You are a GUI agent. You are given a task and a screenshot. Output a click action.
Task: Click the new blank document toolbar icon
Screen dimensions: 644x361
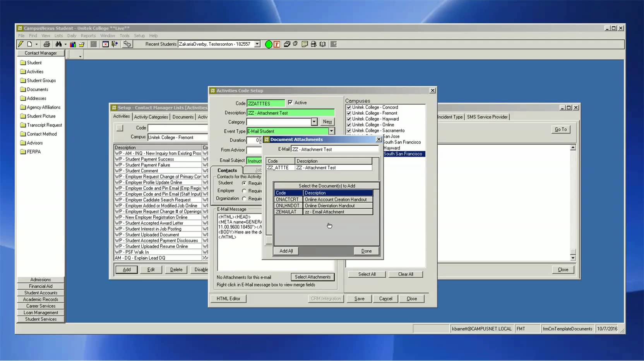pos(29,44)
